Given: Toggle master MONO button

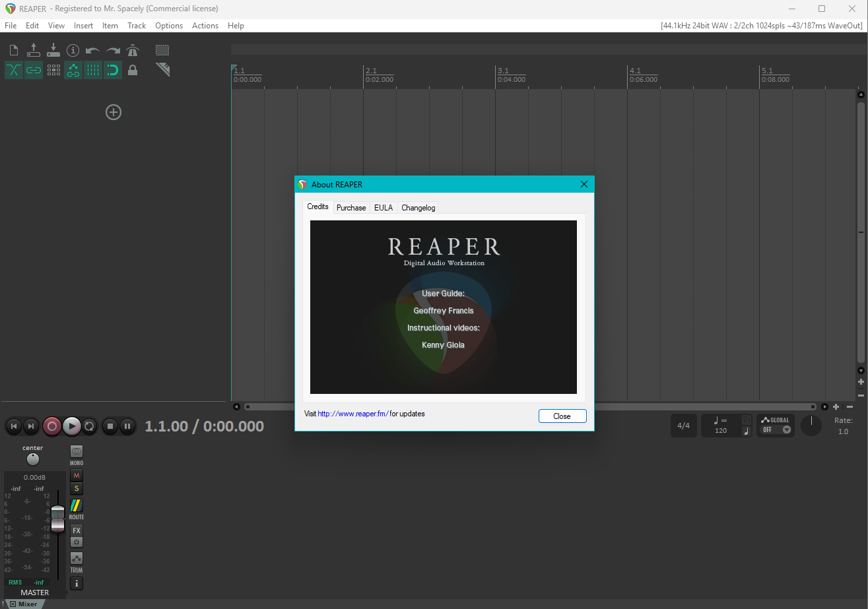Looking at the screenshot, I should coord(77,451).
